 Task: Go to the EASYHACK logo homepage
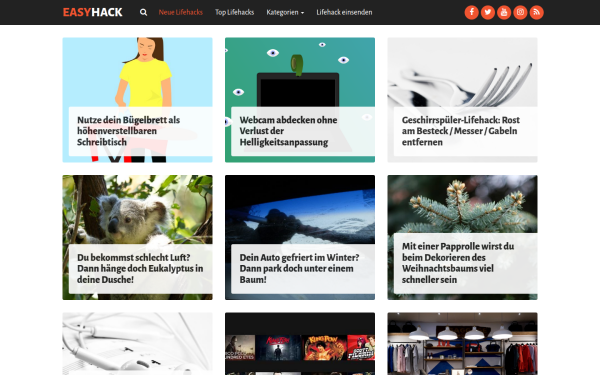pos(93,12)
